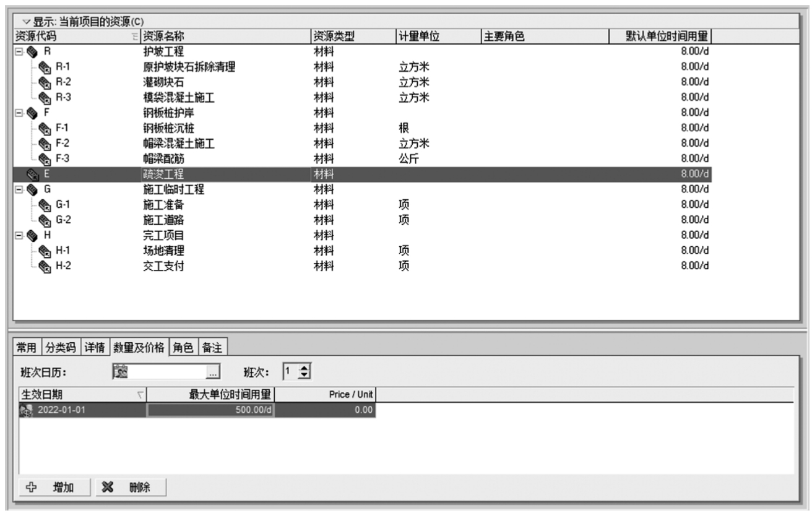This screenshot has width=812, height=513.
Task: Click the H-1 场地清理 resource icon
Action: [44, 251]
